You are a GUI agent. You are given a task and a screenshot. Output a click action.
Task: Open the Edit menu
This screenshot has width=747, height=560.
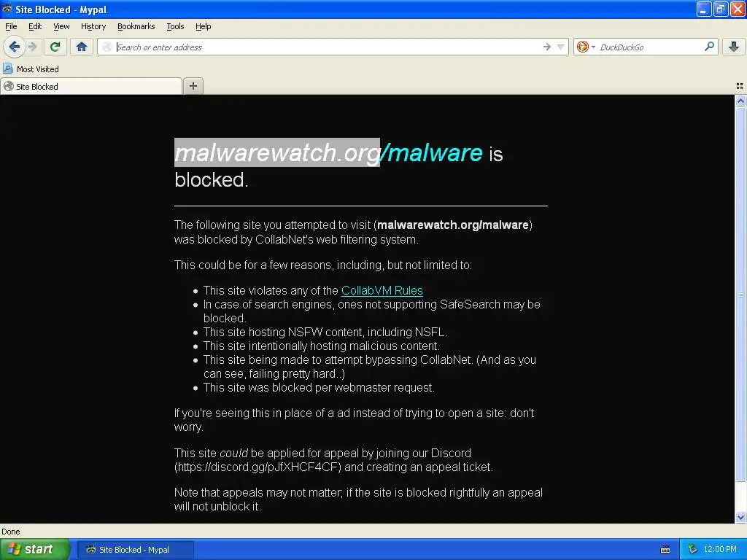click(35, 27)
